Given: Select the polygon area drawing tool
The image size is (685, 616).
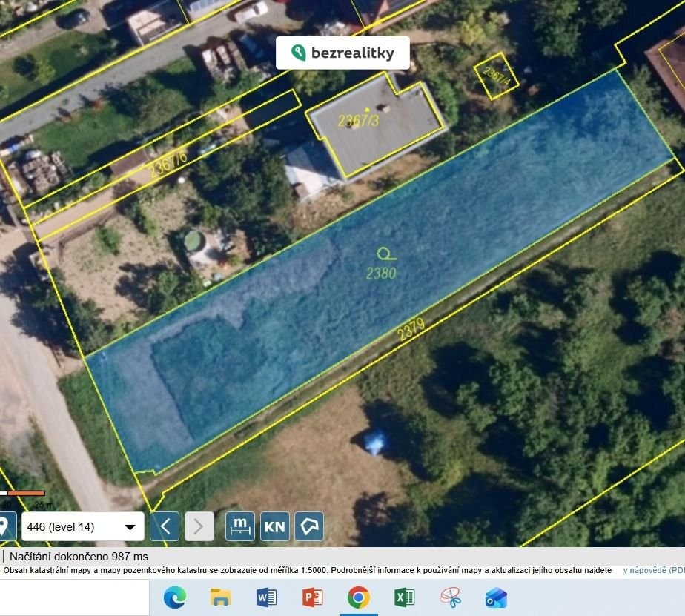Looking at the screenshot, I should click(x=309, y=527).
